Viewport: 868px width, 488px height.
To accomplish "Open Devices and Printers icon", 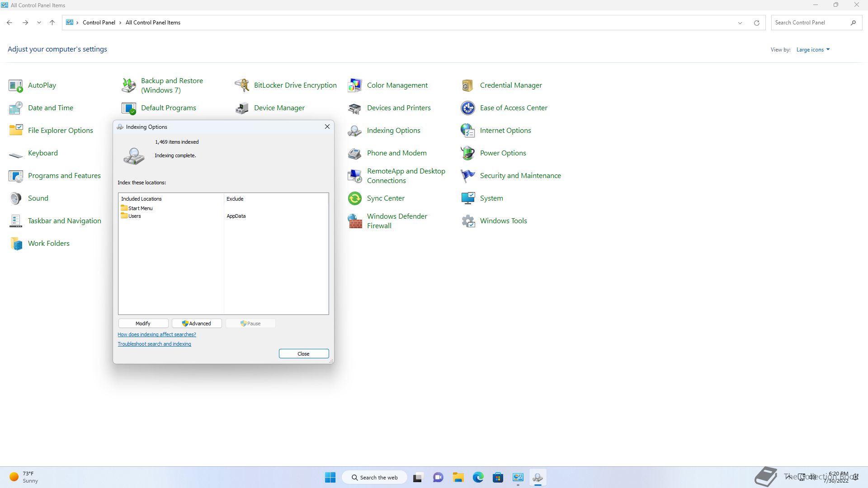I will [x=355, y=108].
